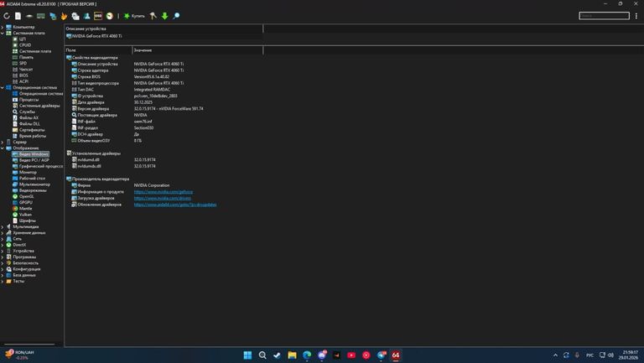This screenshot has width=644, height=363.
Task: Open taskbar Search
Action: (x=262, y=355)
